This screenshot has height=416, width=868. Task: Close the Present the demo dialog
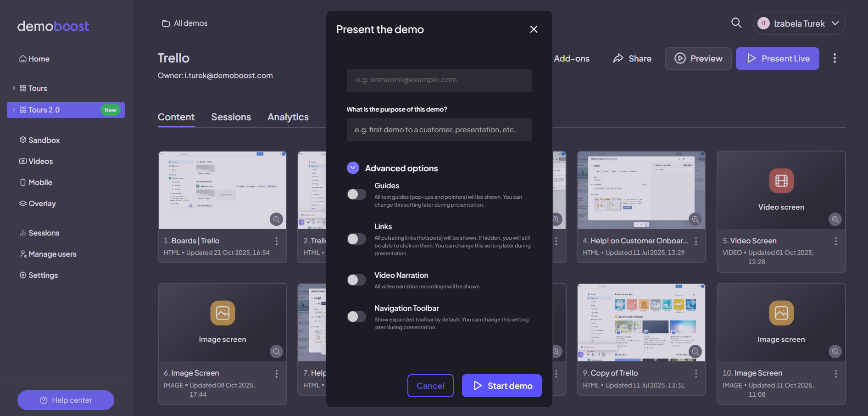[x=534, y=29]
